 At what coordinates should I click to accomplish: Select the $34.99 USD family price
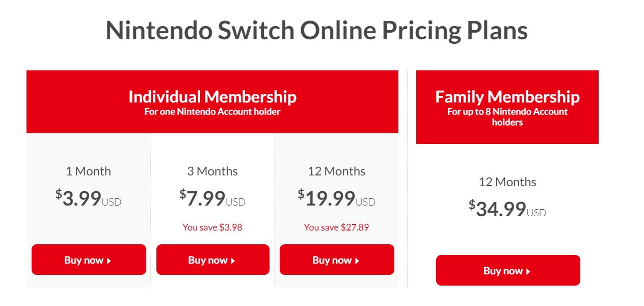pyautogui.click(x=507, y=209)
